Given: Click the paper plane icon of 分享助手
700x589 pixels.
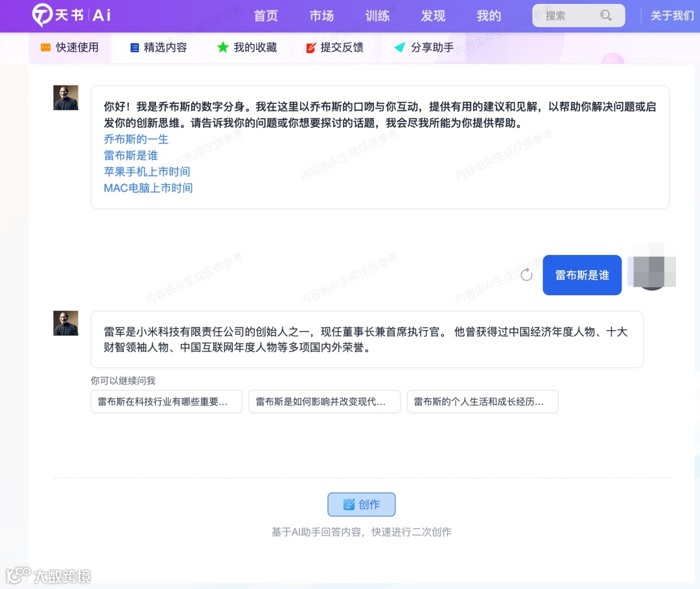Looking at the screenshot, I should (399, 47).
